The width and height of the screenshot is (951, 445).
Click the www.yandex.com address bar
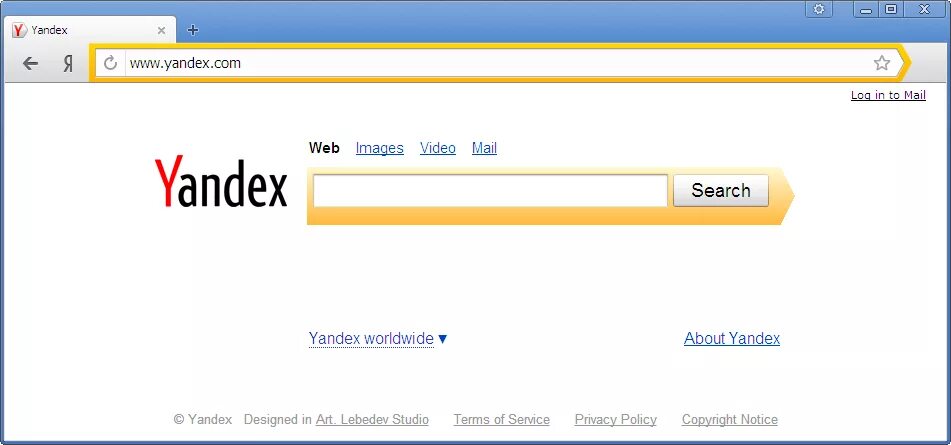[497, 62]
